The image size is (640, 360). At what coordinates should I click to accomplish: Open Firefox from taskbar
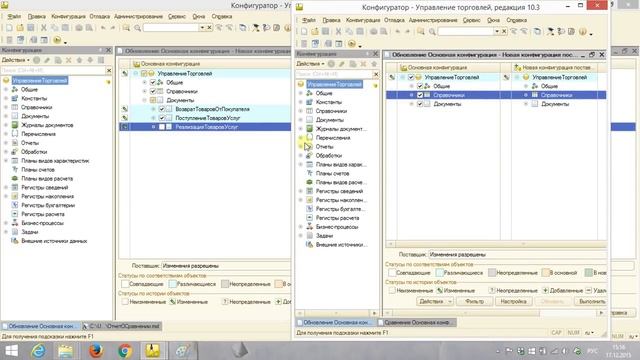(96, 351)
